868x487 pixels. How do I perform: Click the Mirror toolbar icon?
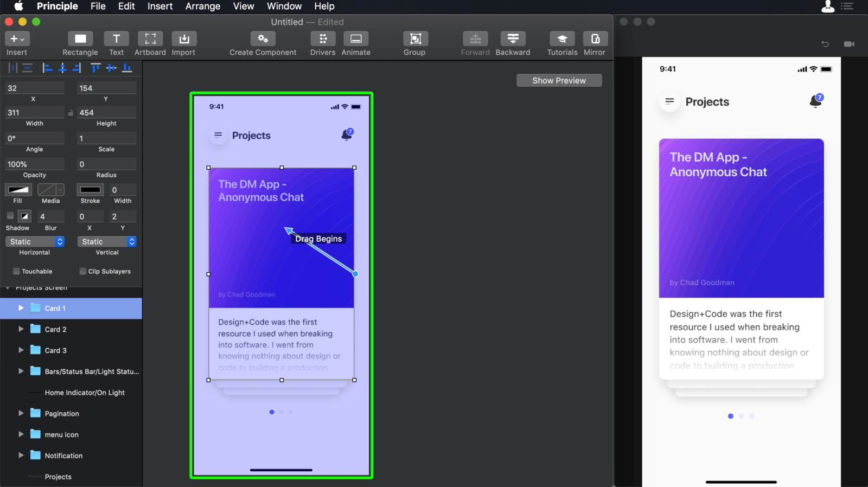pos(595,39)
